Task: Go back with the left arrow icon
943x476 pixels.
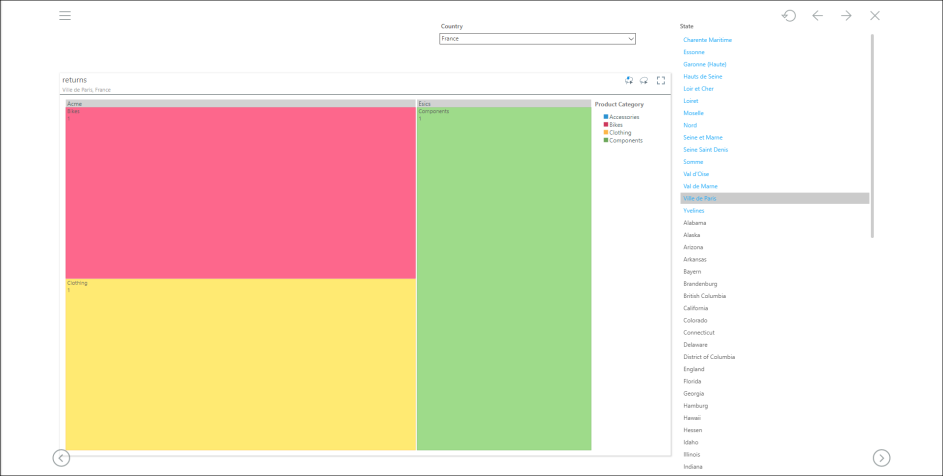Action: tap(818, 16)
